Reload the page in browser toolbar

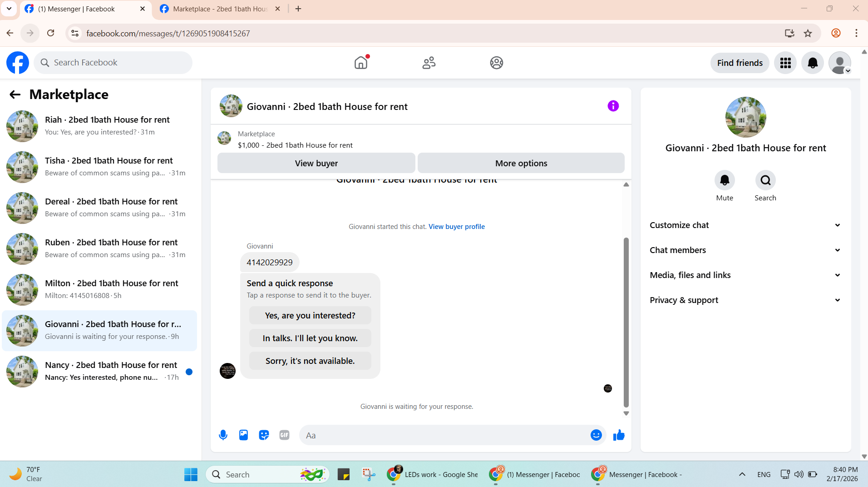tap(51, 33)
